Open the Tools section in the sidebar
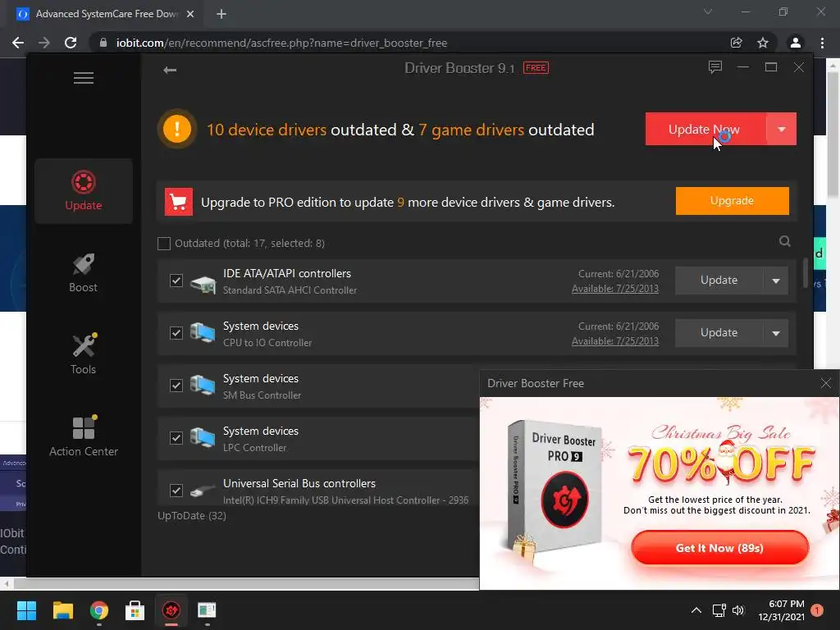840x630 pixels. click(84, 354)
